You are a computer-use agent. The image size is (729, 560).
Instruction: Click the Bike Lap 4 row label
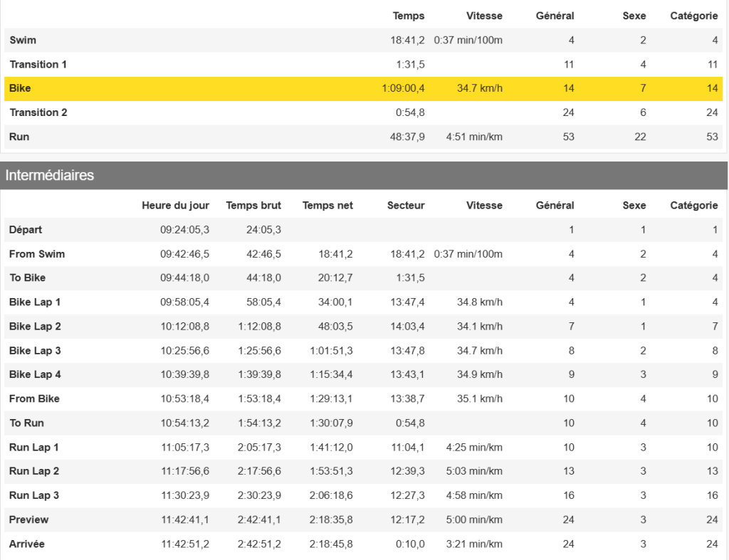click(x=35, y=374)
